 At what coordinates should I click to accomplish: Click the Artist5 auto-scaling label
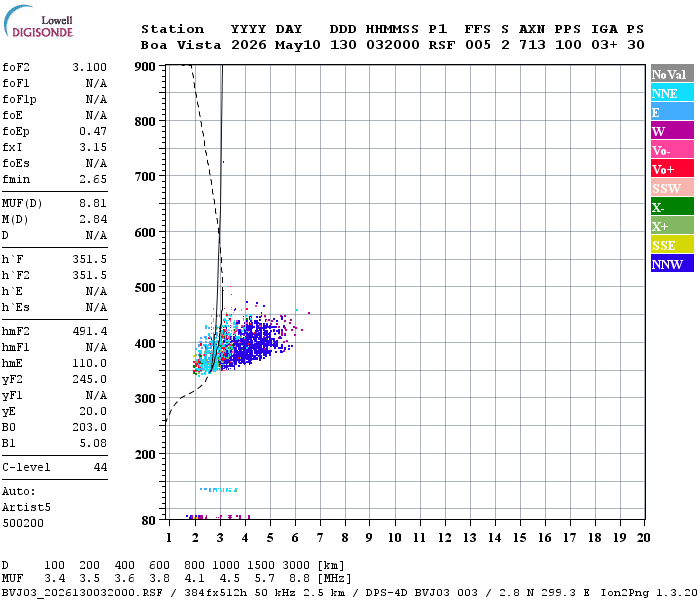(x=26, y=508)
